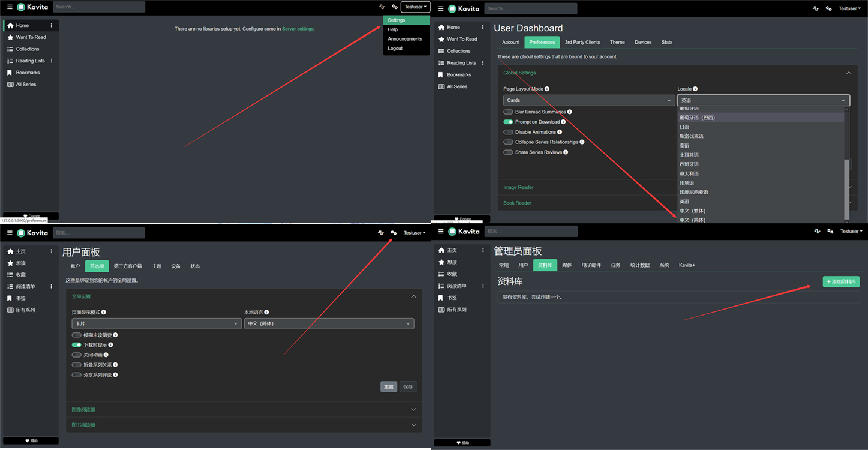This screenshot has width=868, height=450.
Task: Open 本地语言 dropdown showing 中文（简体）
Action: (x=329, y=323)
